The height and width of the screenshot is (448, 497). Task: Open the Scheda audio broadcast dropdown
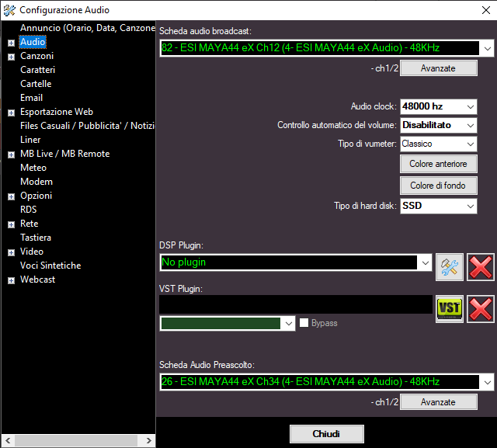(487, 48)
